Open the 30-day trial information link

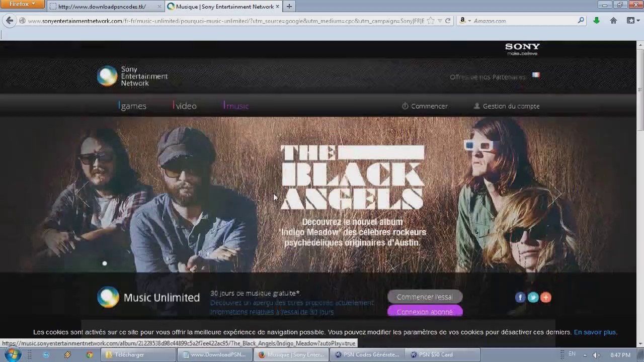point(272,312)
